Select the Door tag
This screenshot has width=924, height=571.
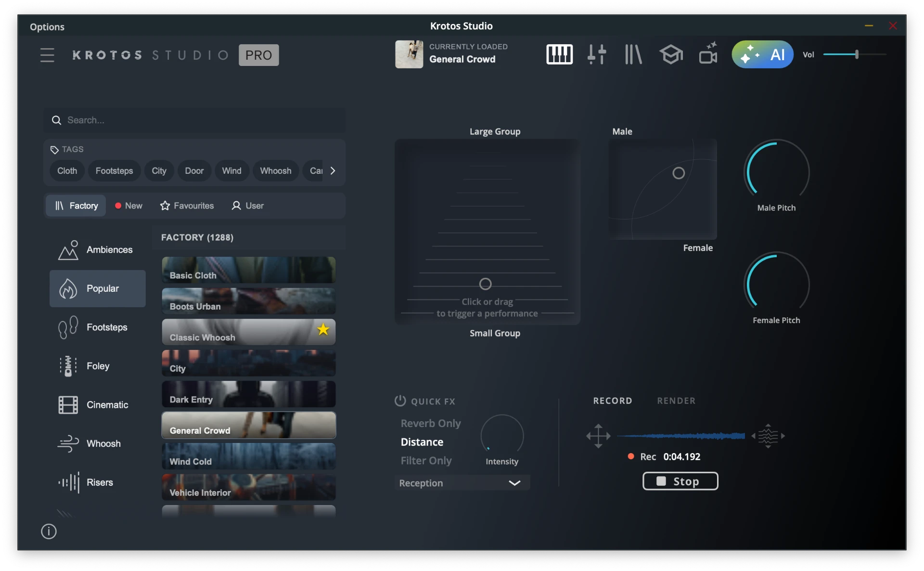[x=194, y=171]
